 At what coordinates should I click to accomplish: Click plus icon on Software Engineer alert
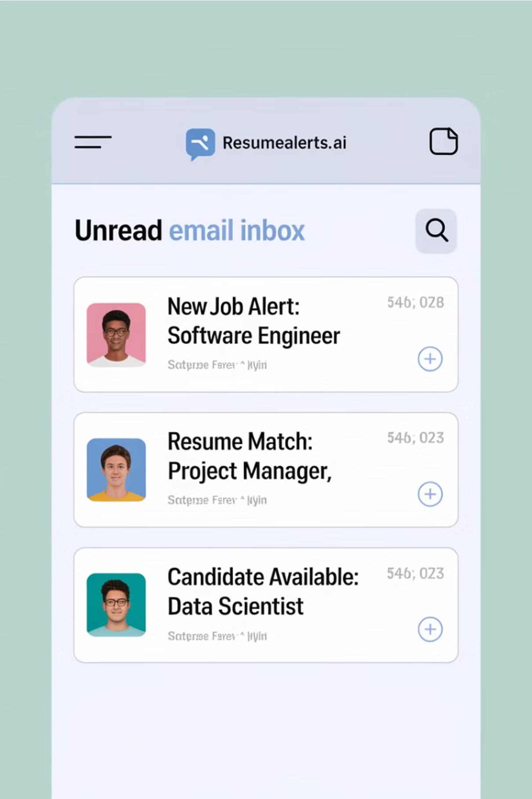tap(430, 359)
